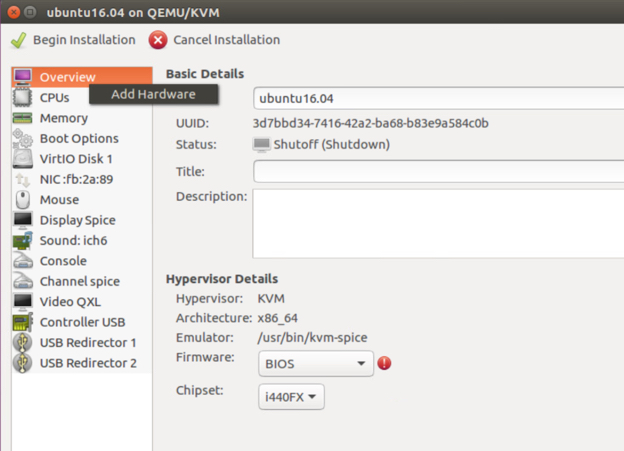Screen dimensions: 624x451
Task: Click the x86_64 architecture value
Action: (x=277, y=318)
